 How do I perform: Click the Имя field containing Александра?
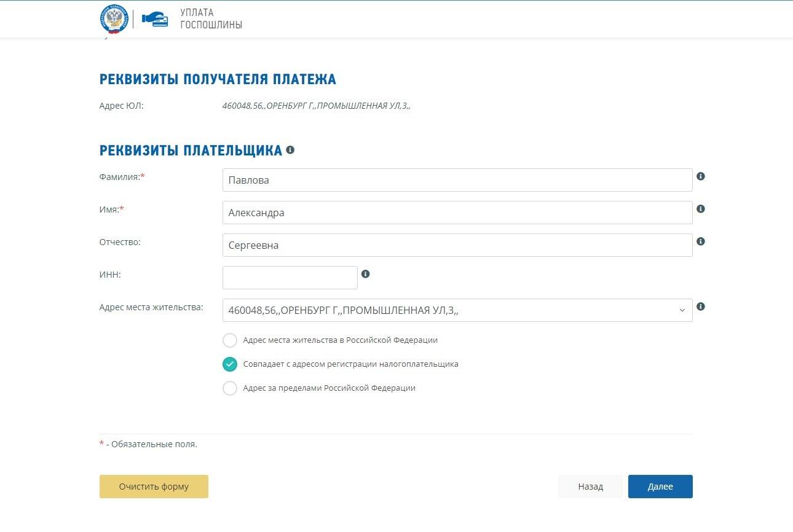pyautogui.click(x=457, y=213)
